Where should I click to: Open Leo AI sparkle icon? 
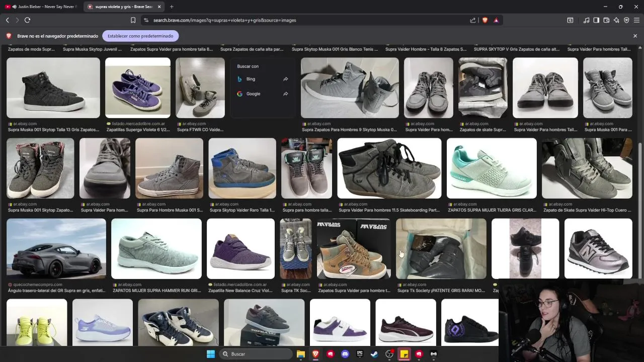pyautogui.click(x=616, y=20)
